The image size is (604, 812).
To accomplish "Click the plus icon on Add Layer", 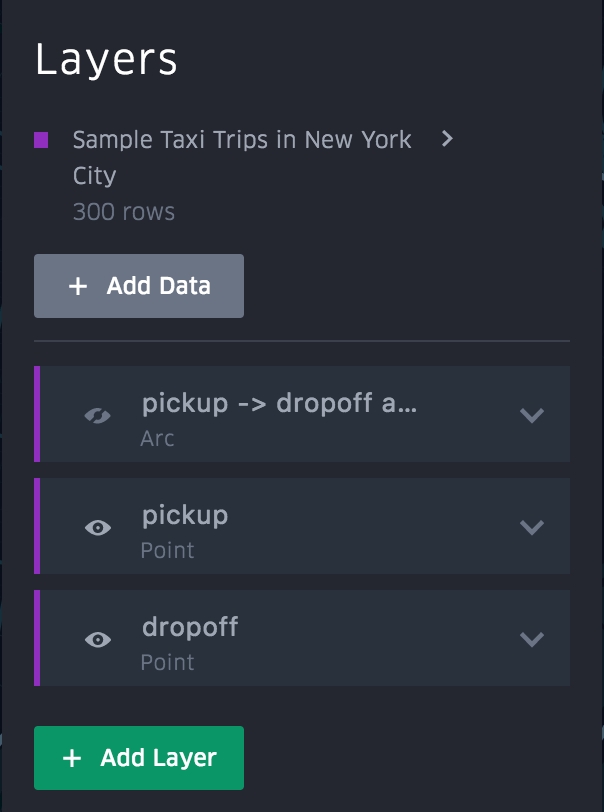I will tap(72, 758).
